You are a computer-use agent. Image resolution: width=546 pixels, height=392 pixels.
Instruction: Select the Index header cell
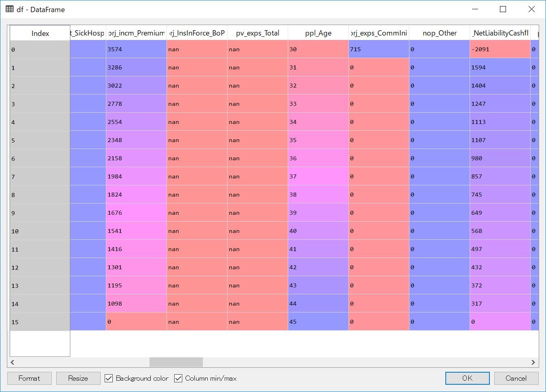coord(40,34)
